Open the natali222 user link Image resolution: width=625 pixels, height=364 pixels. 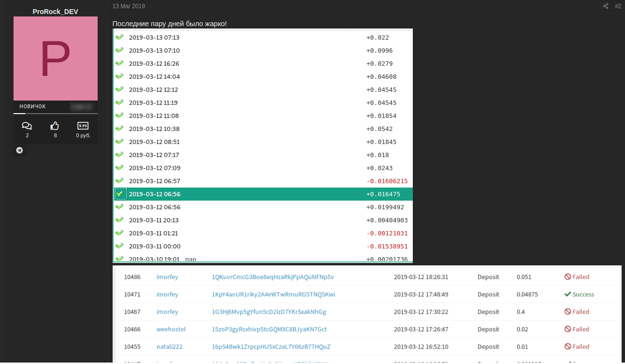coord(169,347)
